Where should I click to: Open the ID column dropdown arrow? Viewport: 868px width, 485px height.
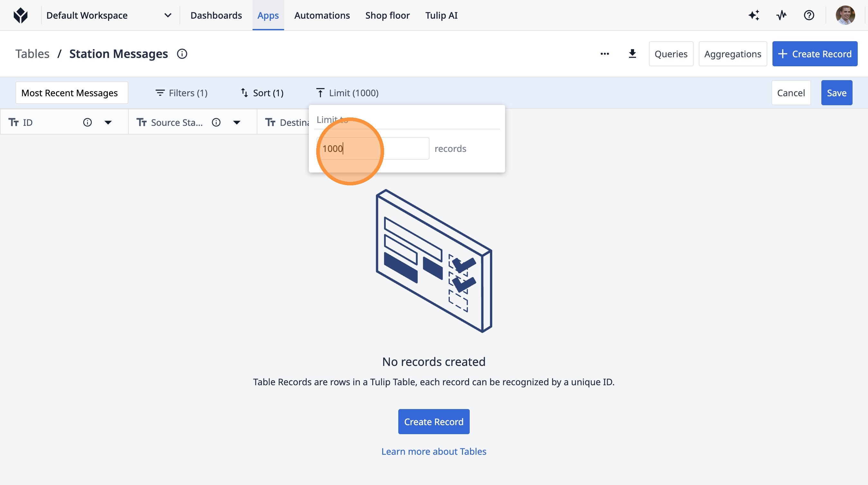[x=108, y=122]
